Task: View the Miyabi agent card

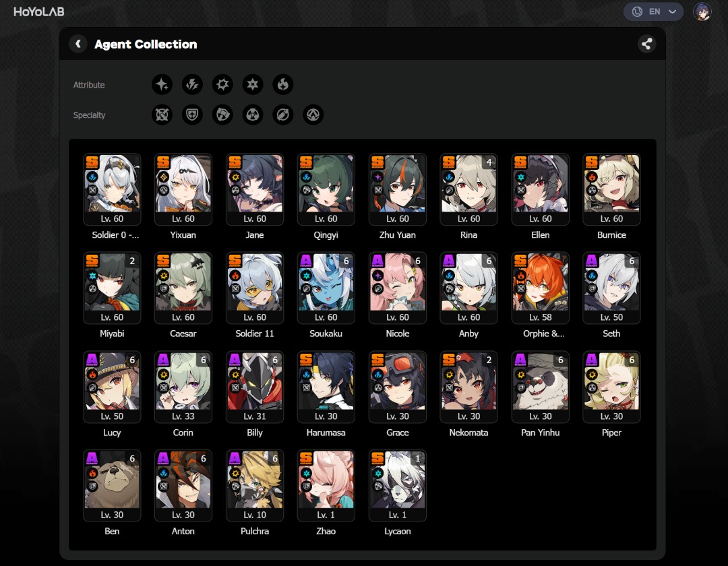Action: coord(111,288)
